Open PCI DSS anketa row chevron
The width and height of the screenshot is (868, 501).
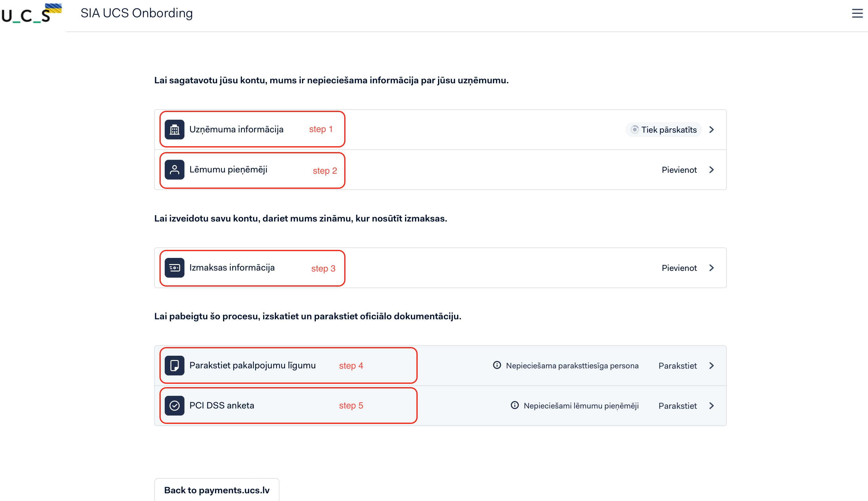[712, 406]
